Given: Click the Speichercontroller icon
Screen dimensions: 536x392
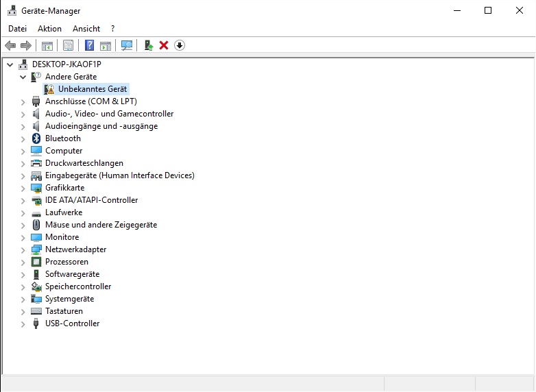Looking at the screenshot, I should coord(36,286).
